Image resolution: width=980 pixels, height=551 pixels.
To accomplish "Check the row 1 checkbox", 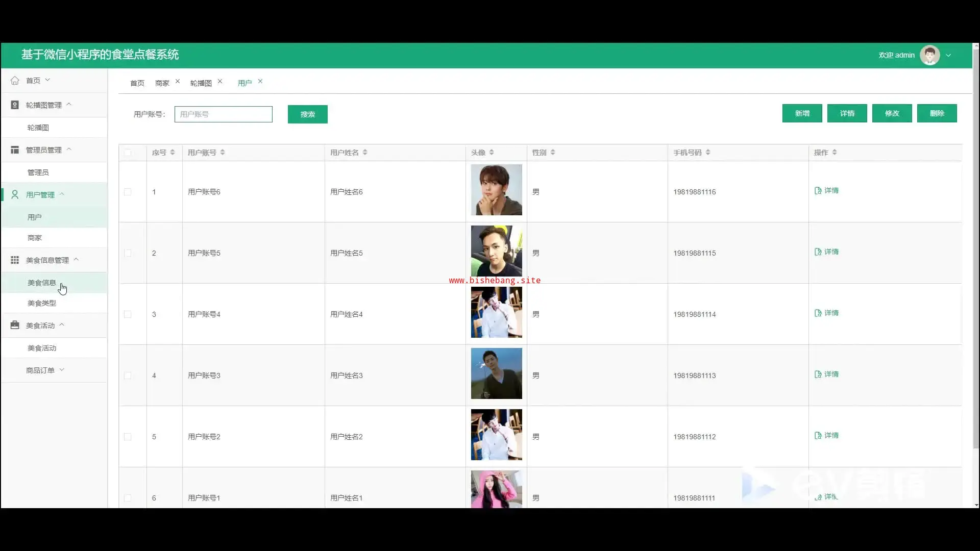I will [128, 192].
